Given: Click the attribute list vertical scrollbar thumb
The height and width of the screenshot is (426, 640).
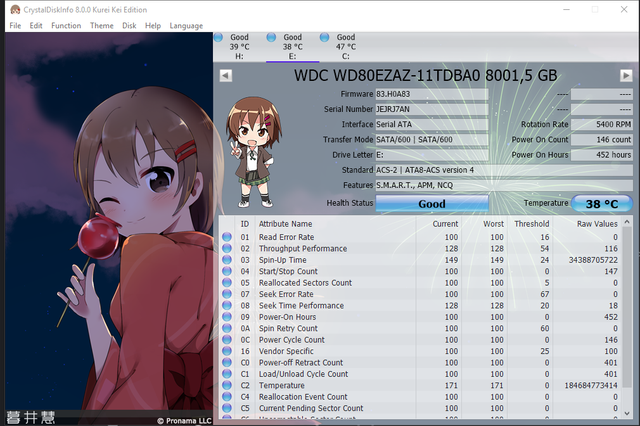Looking at the screenshot, I should [627, 307].
